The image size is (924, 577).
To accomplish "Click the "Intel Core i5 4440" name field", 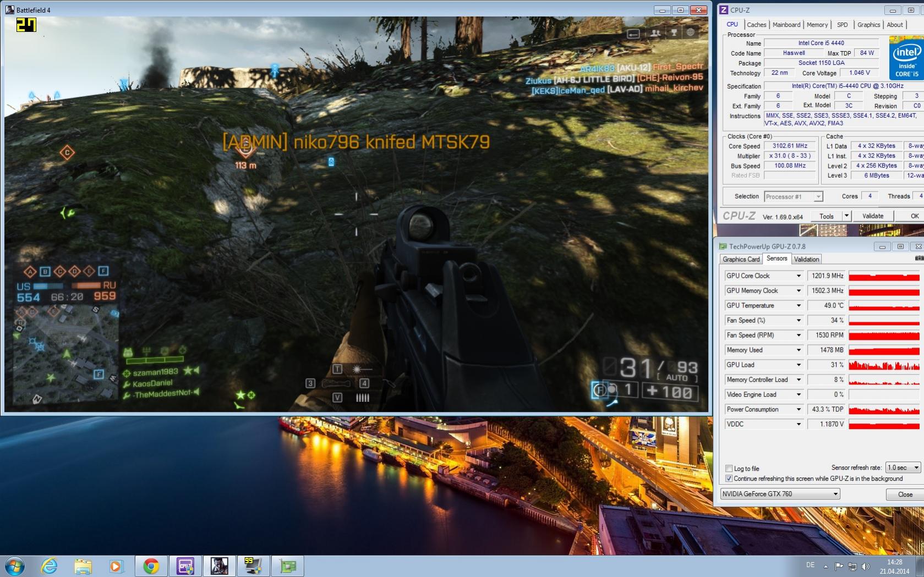I will coord(821,43).
